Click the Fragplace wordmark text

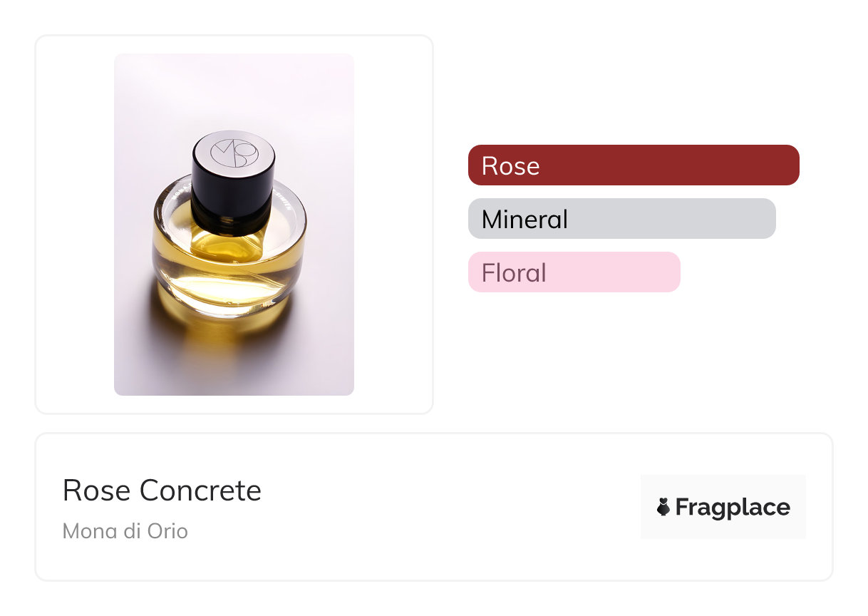tap(732, 507)
